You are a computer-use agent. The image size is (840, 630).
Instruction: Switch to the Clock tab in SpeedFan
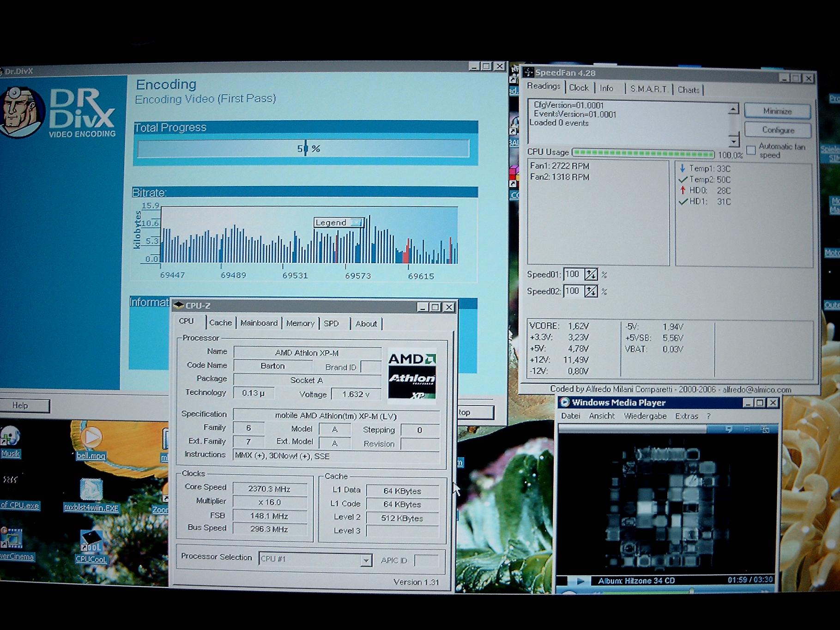point(579,88)
